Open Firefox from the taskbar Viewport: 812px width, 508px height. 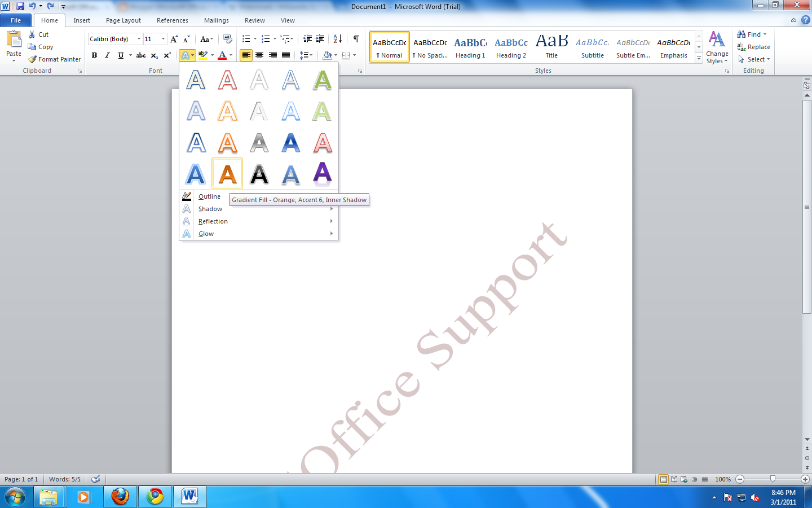pos(120,497)
